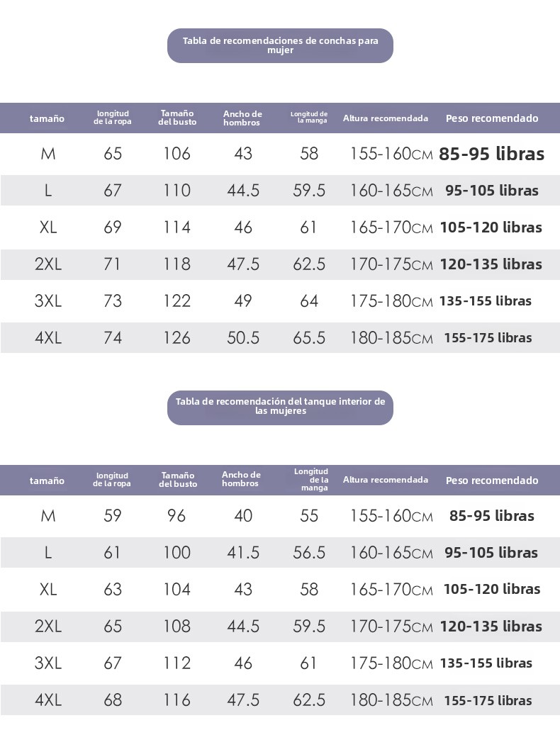The image size is (560, 747).
Task: Select shoulder width 50.5 value
Action: (243, 338)
